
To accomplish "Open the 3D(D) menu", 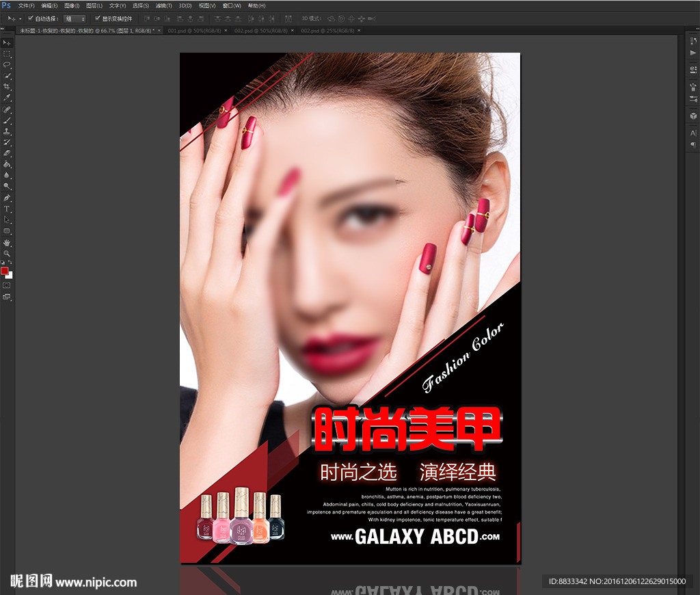I will pos(185,5).
